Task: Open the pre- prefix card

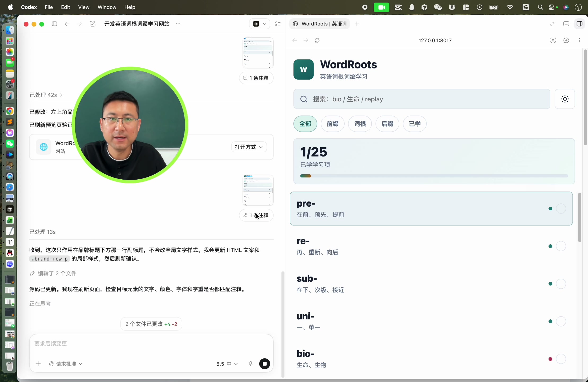Action: click(431, 209)
